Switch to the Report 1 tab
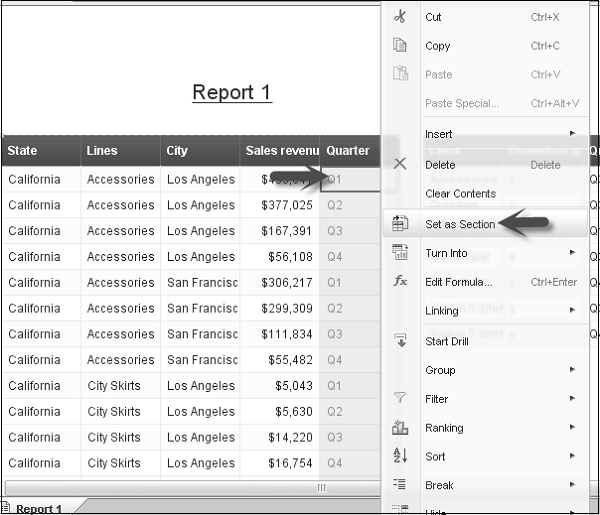Image resolution: width=600 pixels, height=515 pixels. 38,508
